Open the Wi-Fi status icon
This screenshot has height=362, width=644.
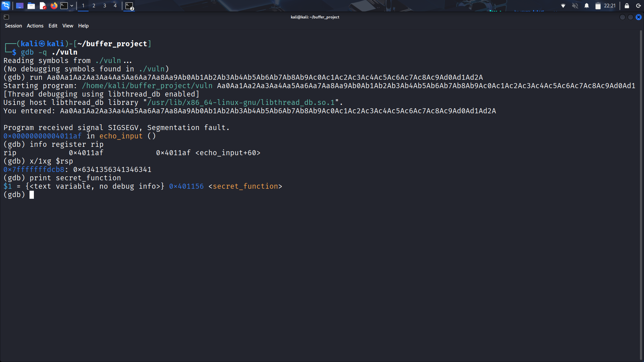(x=563, y=5)
